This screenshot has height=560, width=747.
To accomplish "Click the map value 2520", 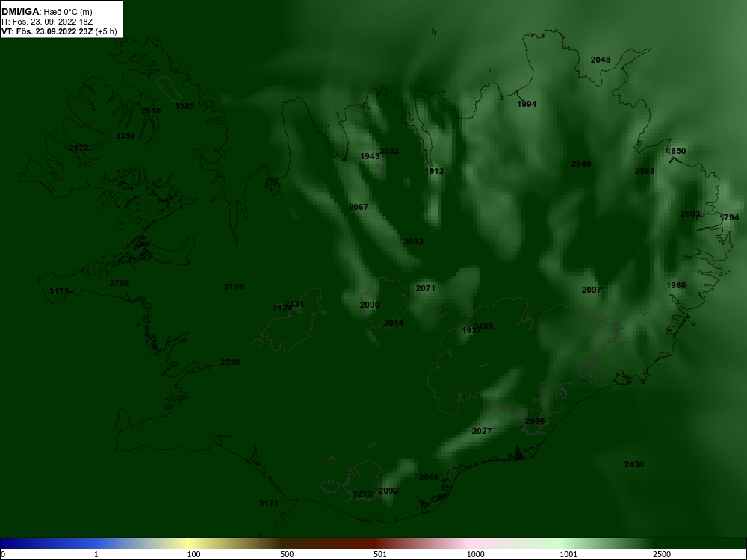I will click(x=230, y=362).
